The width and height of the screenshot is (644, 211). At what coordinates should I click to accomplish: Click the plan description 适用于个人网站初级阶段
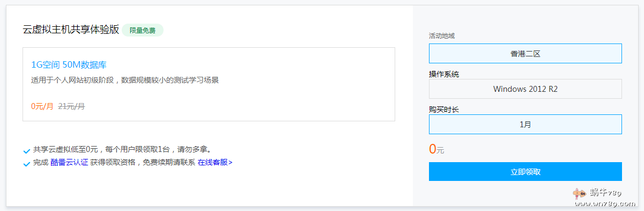click(124, 80)
